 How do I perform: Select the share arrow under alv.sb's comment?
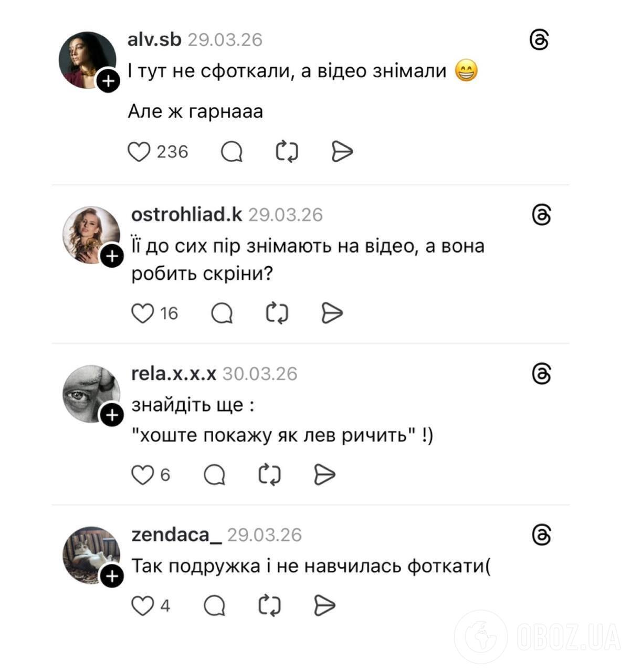[x=343, y=151]
